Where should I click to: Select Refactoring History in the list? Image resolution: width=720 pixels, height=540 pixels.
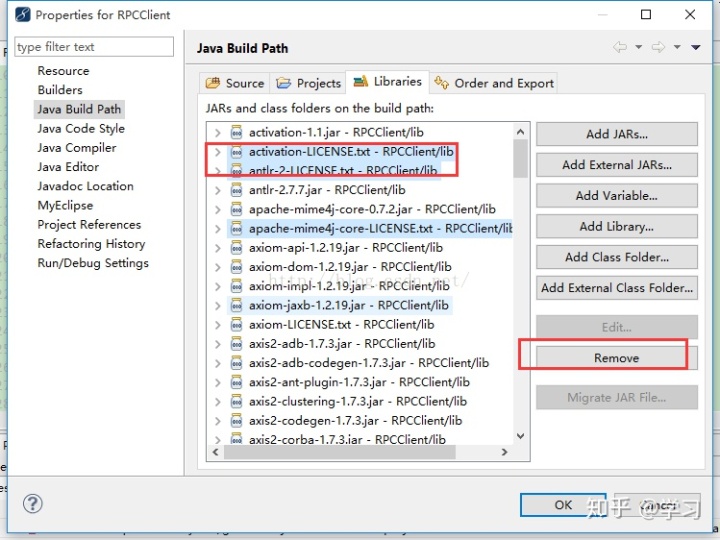[91, 244]
